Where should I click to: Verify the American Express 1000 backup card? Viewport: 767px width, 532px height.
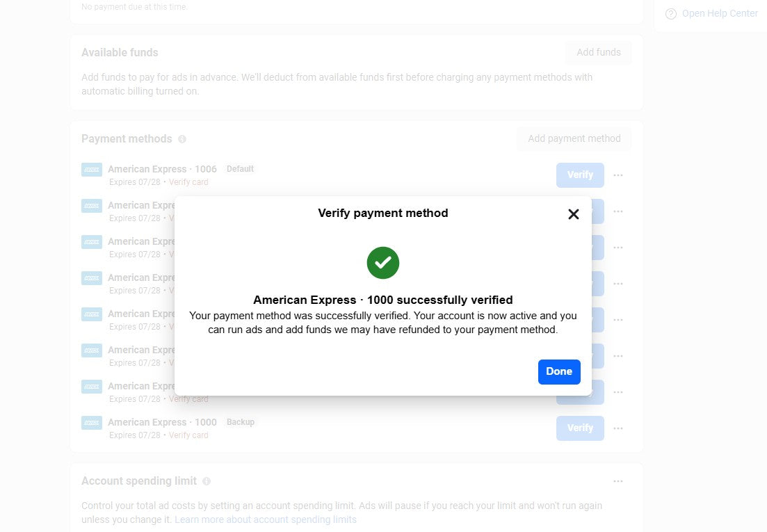pos(580,428)
